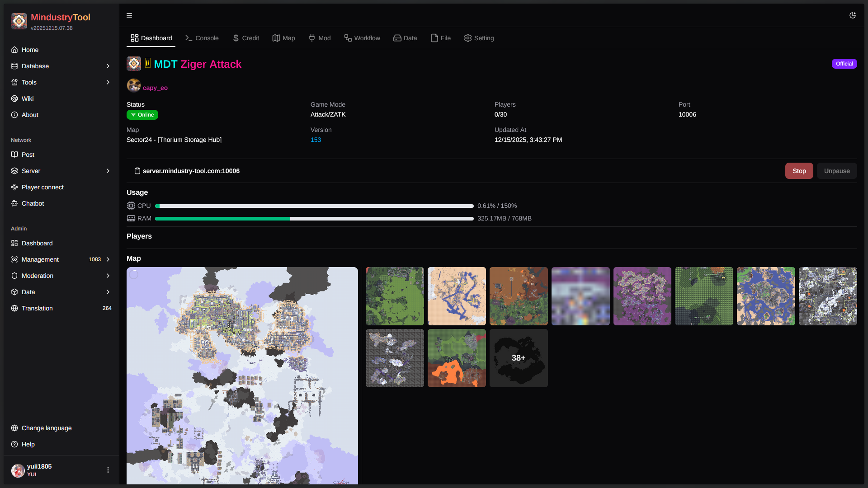Image resolution: width=868 pixels, height=488 pixels.
Task: Toggle dark mode with the moon icon
Action: click(853, 15)
